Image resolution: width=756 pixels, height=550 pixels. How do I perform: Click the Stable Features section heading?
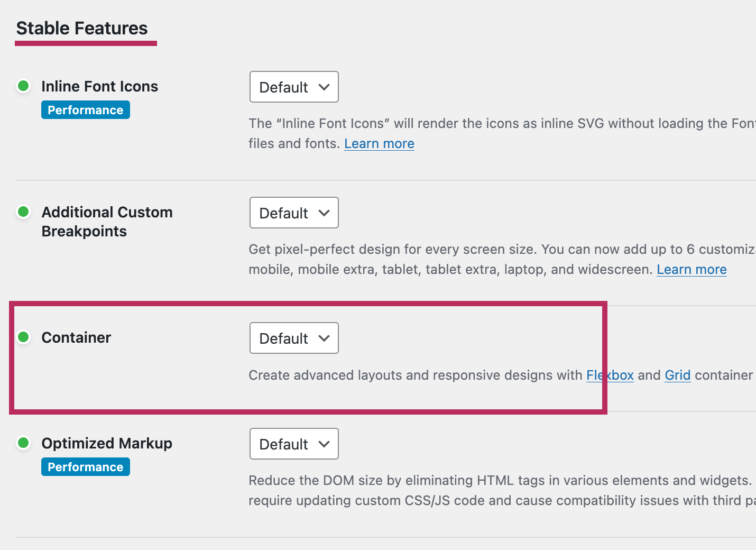(82, 29)
